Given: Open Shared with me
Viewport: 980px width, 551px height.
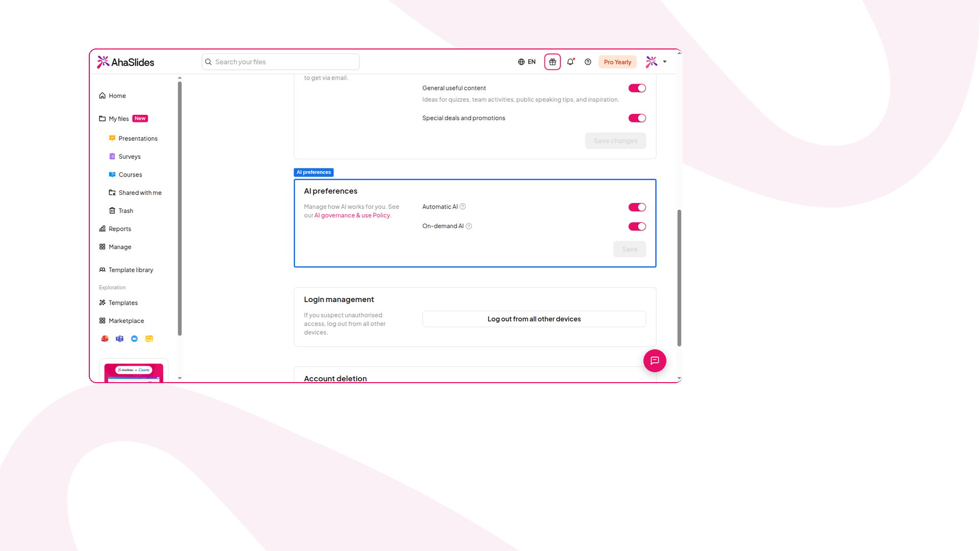Looking at the screenshot, I should tap(135, 193).
